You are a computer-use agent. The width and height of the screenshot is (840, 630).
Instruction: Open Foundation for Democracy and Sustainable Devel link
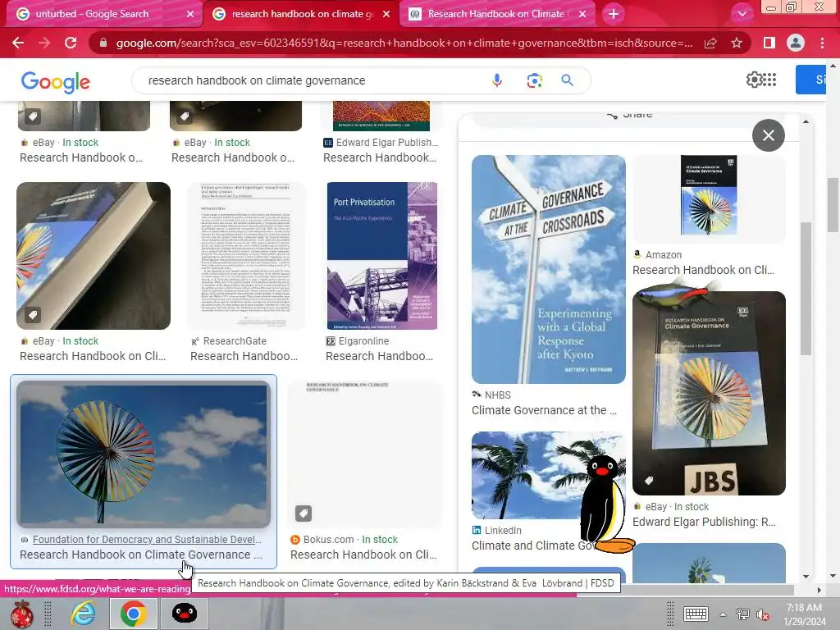pyautogui.click(x=147, y=540)
